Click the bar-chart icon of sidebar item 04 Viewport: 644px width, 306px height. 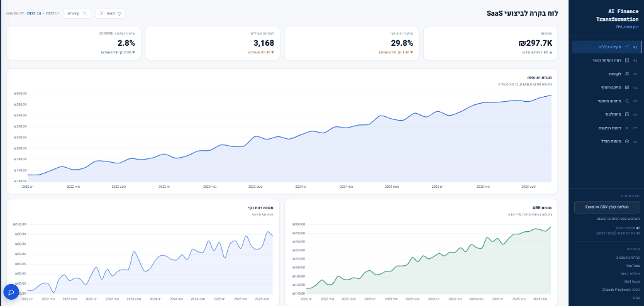[627, 87]
